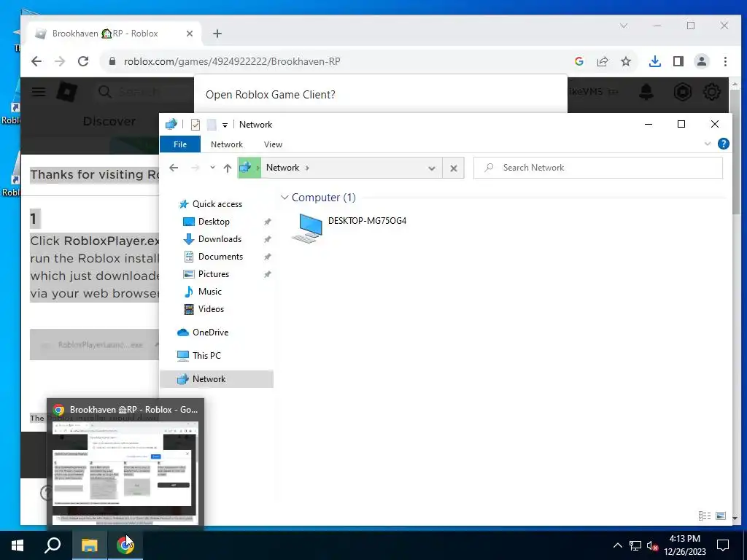Click the roblox.com URL address bar
This screenshot has width=747, height=560.
(232, 61)
